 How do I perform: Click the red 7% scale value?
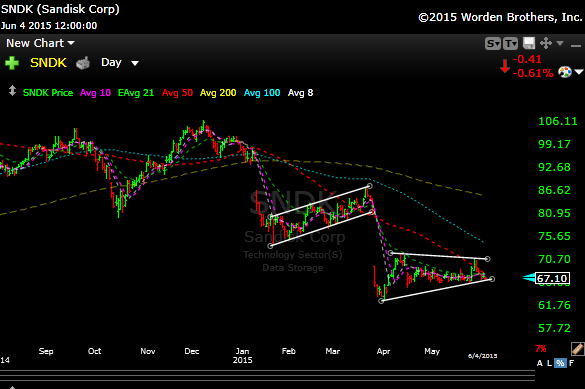(x=541, y=349)
